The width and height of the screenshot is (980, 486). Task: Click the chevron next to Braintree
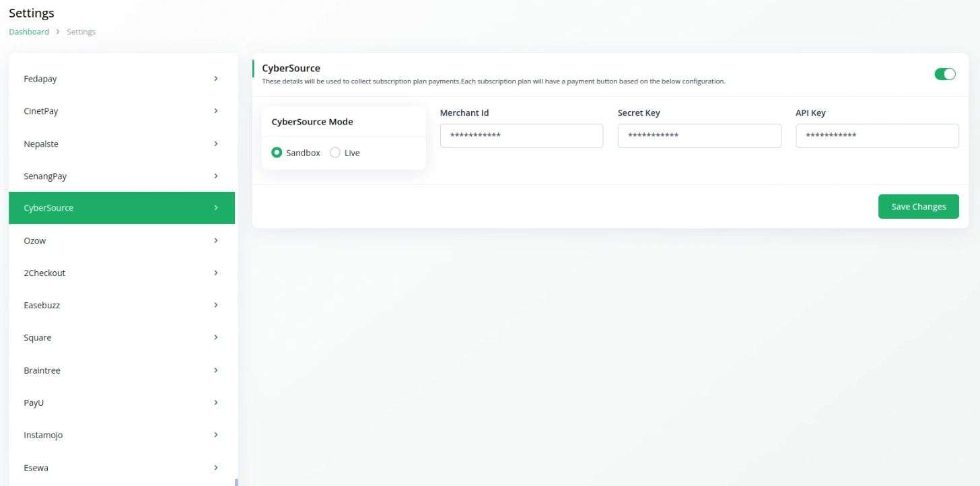[216, 370]
